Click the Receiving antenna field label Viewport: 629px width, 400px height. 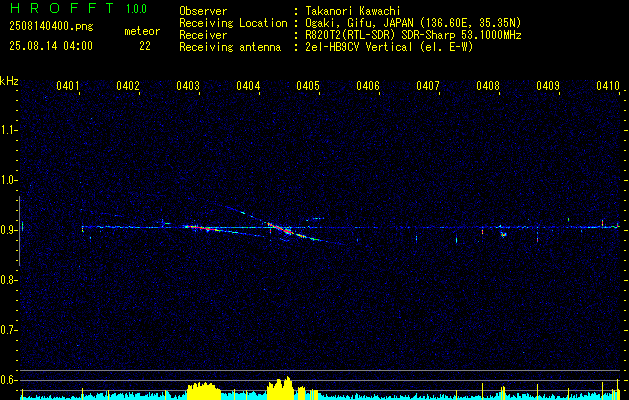click(230, 47)
